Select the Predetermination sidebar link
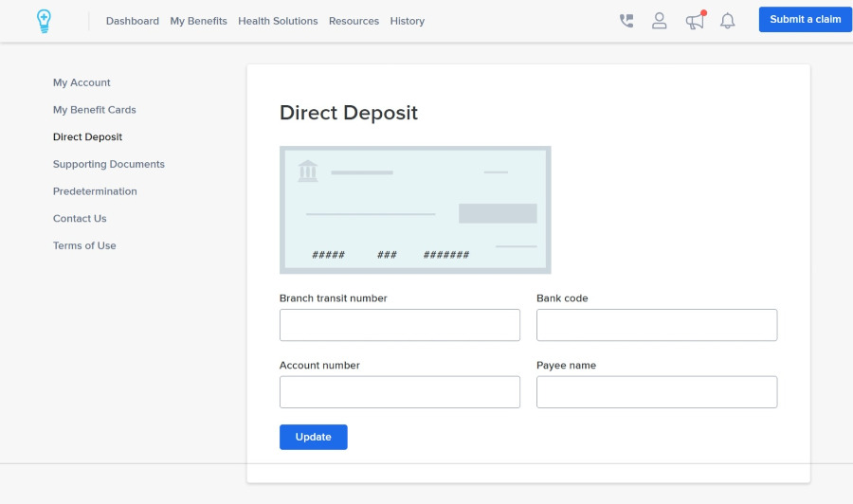 tap(95, 191)
